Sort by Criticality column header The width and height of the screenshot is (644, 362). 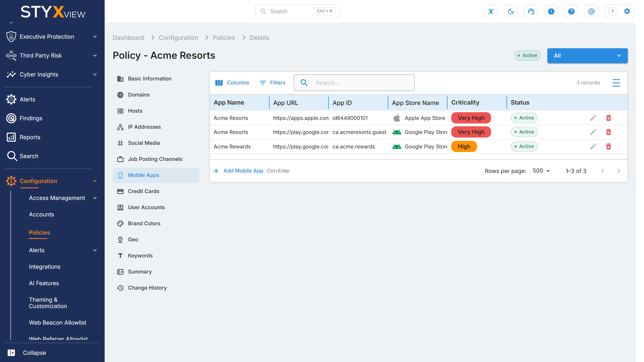[x=465, y=103]
